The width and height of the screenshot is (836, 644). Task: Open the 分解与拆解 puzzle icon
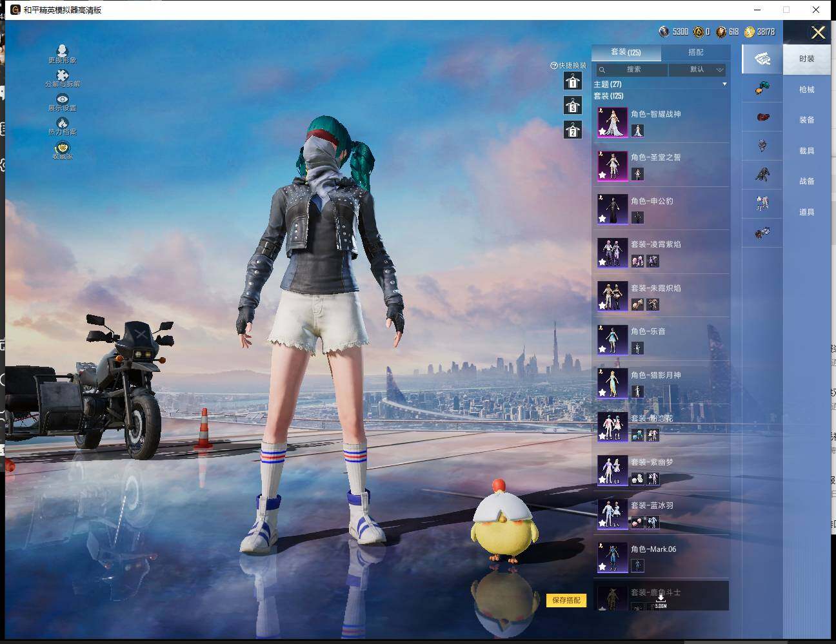coord(63,75)
